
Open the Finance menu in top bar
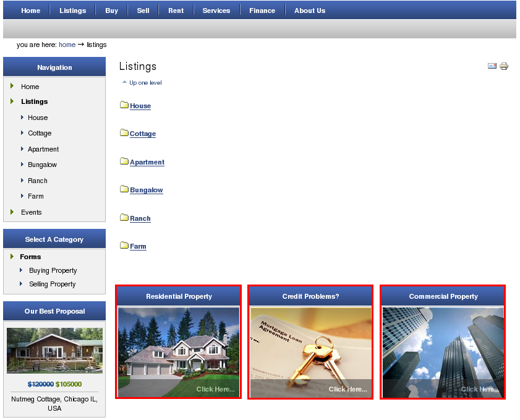coord(262,11)
